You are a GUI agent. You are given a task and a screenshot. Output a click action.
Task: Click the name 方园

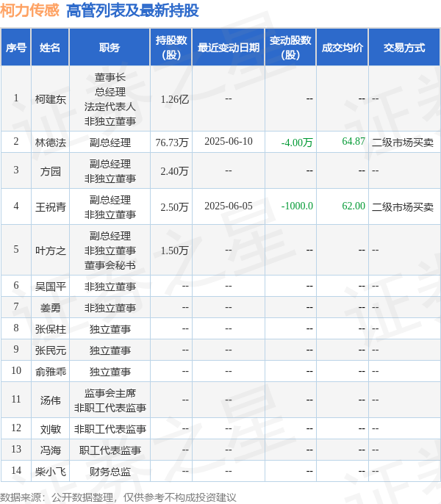pyautogui.click(x=51, y=171)
